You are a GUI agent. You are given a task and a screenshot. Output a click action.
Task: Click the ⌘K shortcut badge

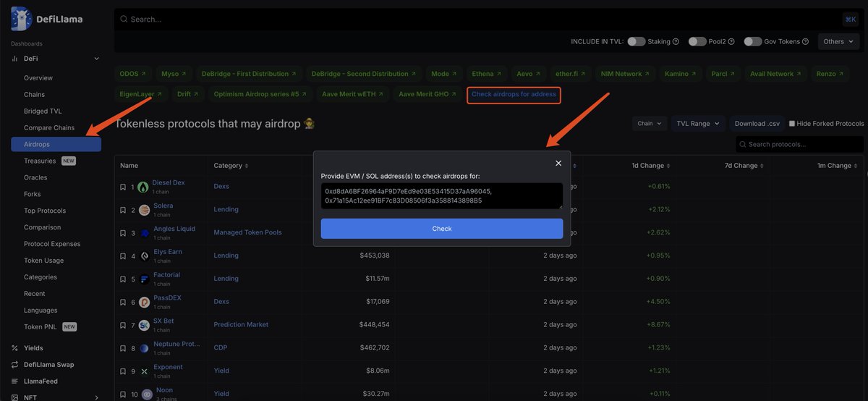point(851,20)
